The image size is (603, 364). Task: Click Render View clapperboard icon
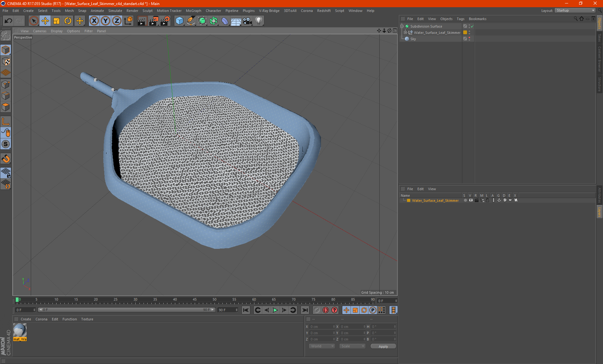click(142, 21)
